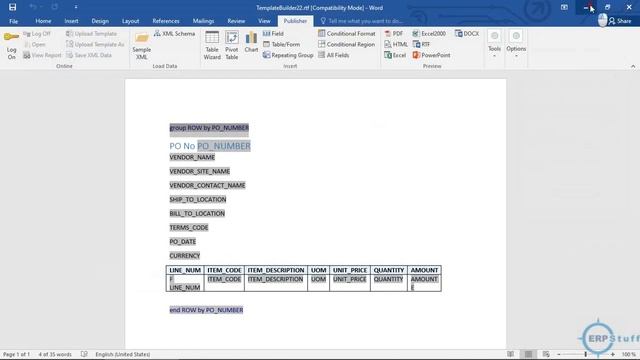Preview the template as PDF
Image resolution: width=640 pixels, height=360 pixels.
(x=394, y=33)
